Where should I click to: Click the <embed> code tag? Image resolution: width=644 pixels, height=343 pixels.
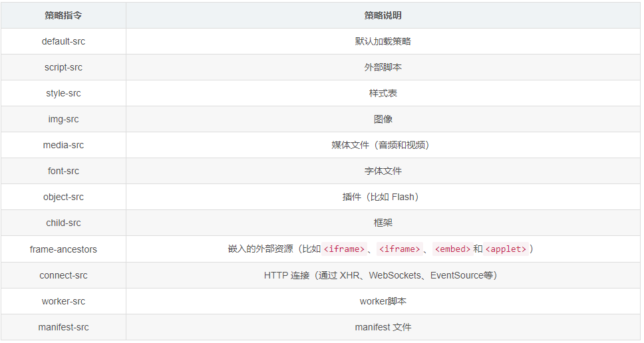(x=452, y=249)
